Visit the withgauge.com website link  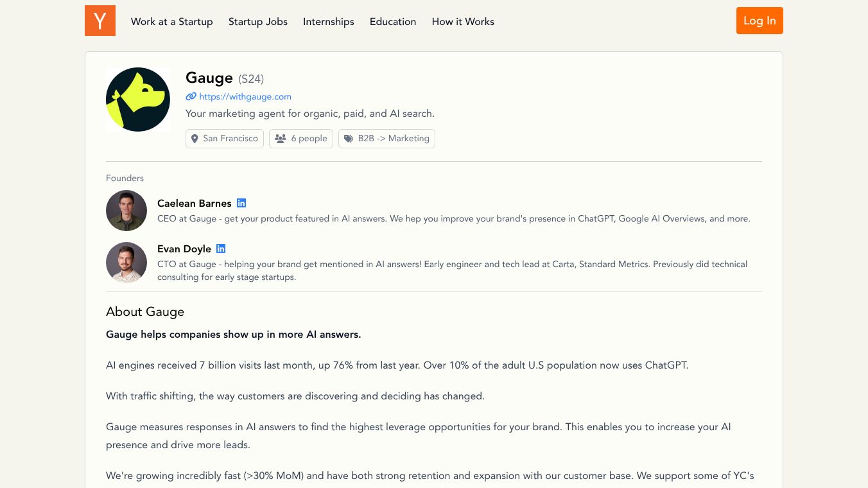point(245,96)
